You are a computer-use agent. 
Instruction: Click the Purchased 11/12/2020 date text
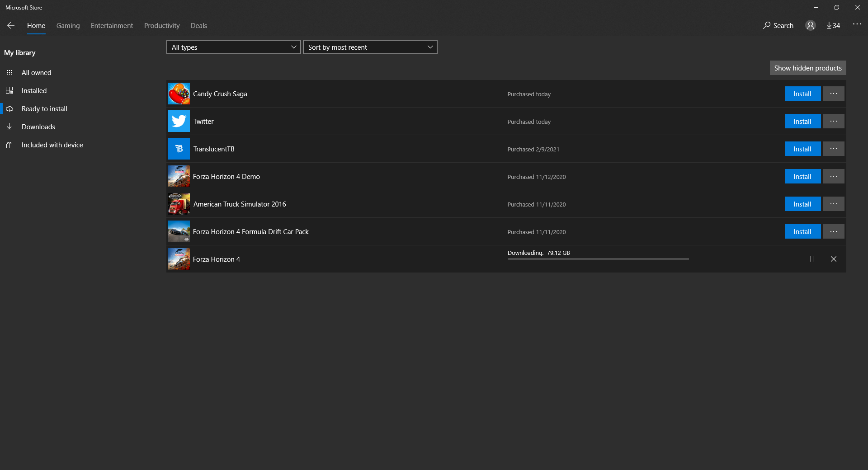coord(537,177)
